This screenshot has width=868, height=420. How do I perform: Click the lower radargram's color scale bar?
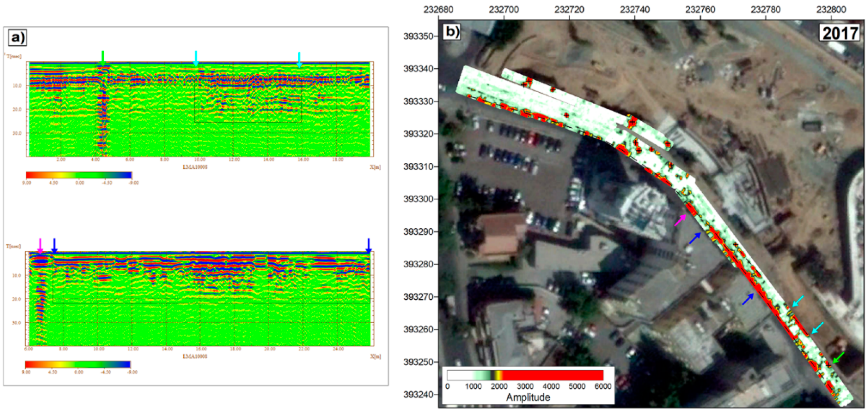pos(78,364)
